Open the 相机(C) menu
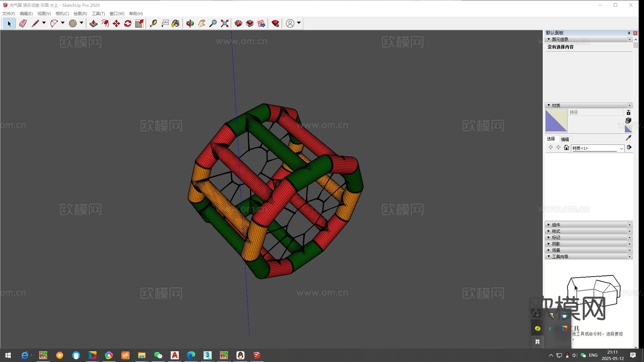This screenshot has height=362, width=644. tap(62, 14)
